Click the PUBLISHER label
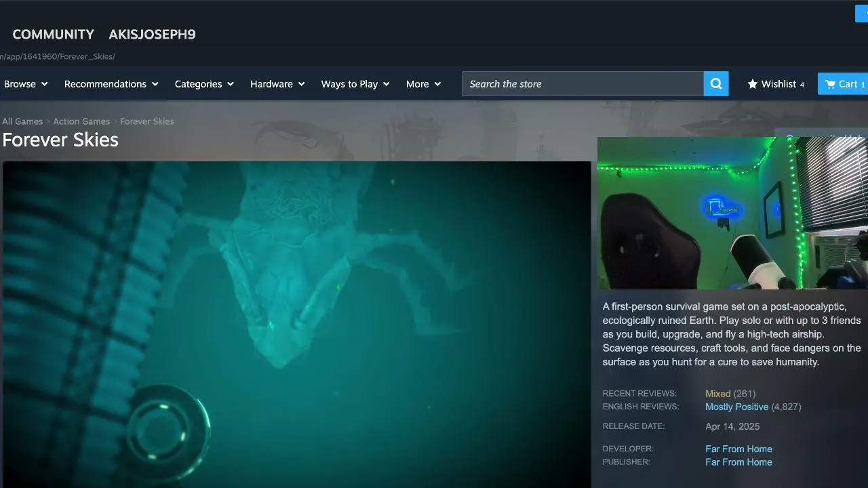 [626, 462]
